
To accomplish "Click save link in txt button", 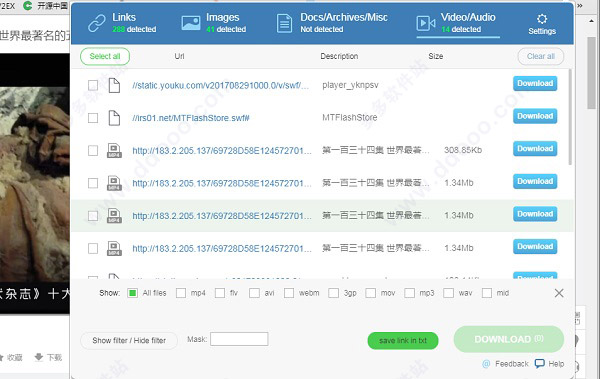I will click(x=403, y=341).
